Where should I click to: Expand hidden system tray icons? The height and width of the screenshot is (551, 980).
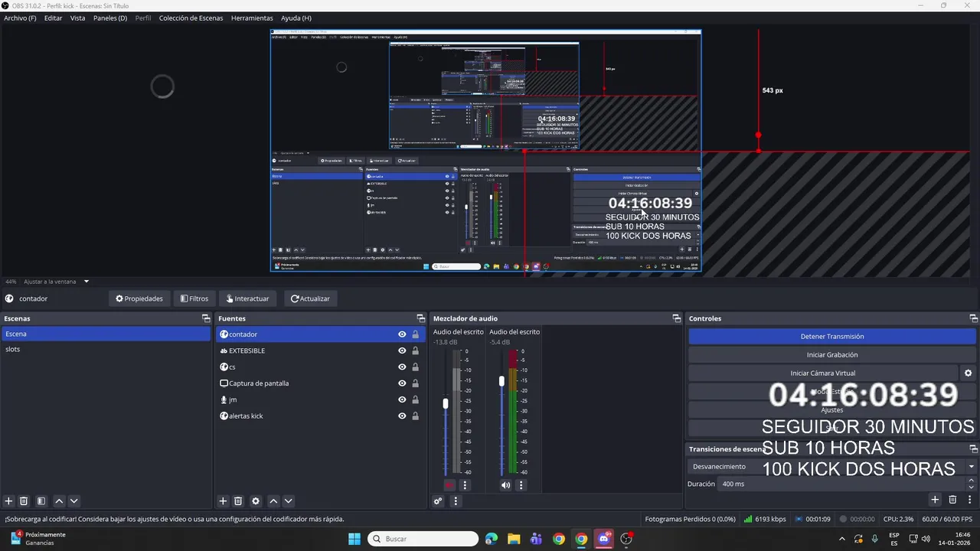[x=842, y=539]
